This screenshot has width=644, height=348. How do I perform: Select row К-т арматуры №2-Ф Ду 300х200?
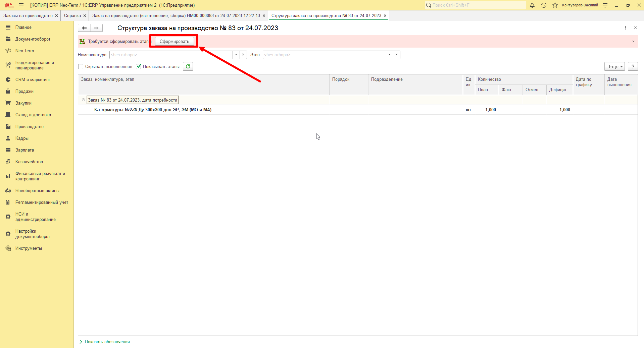click(358, 110)
